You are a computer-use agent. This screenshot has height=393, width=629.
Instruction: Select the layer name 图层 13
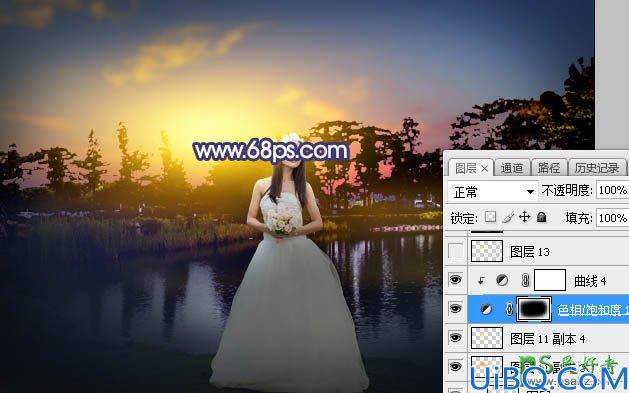[530, 252]
